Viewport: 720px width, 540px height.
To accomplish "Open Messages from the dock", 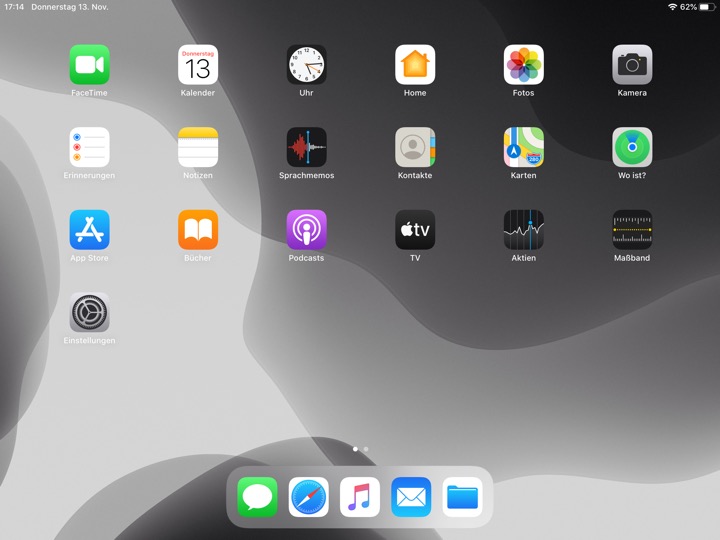I will coord(257,497).
